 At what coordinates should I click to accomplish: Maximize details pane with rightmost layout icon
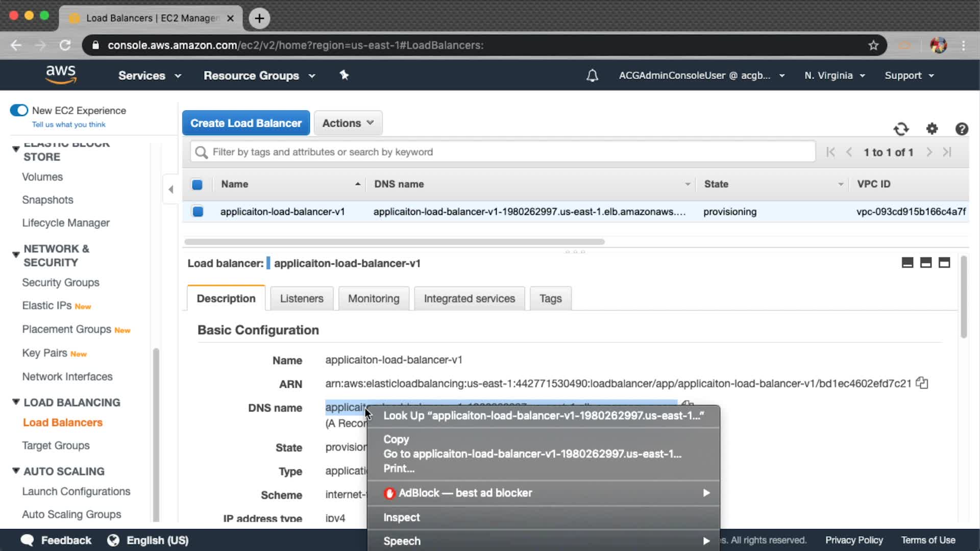coord(944,263)
